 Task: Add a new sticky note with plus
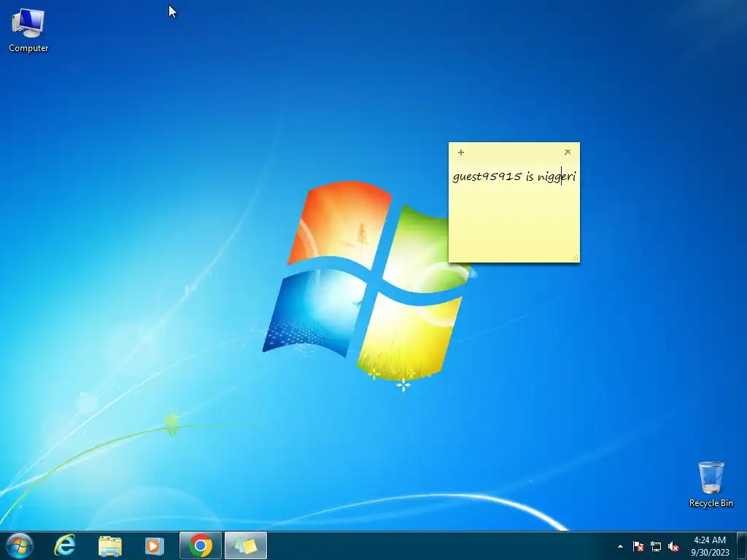(461, 152)
